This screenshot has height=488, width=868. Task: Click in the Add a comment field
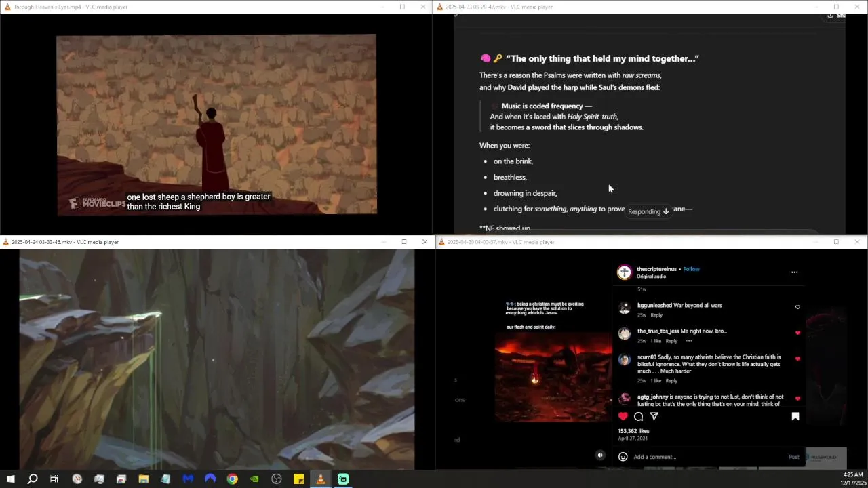pos(709,457)
